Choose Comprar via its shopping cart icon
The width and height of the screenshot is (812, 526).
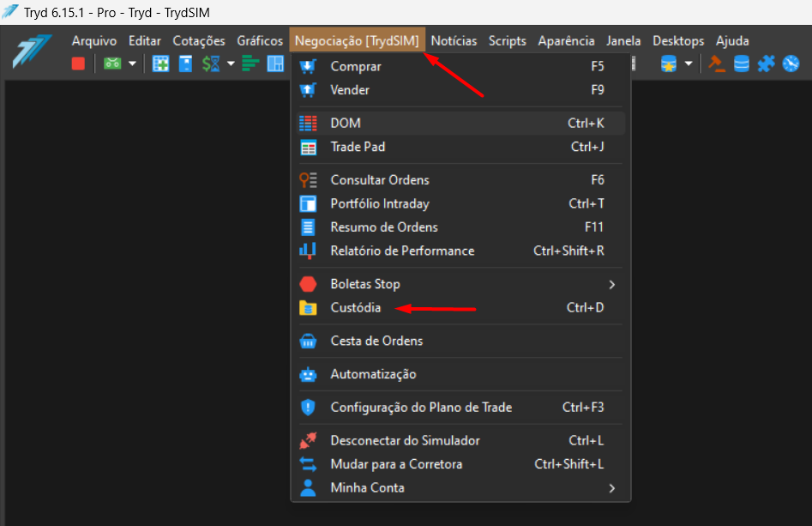click(x=308, y=66)
